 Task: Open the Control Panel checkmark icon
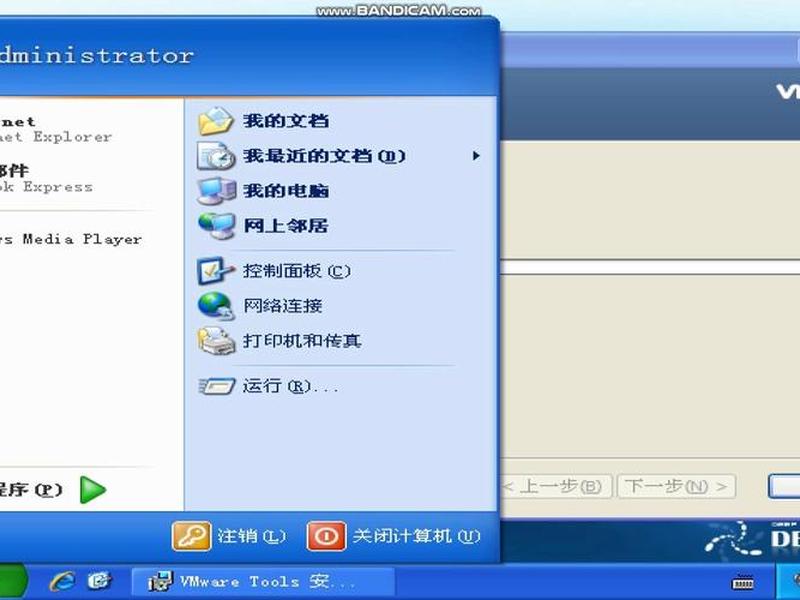[x=216, y=271]
